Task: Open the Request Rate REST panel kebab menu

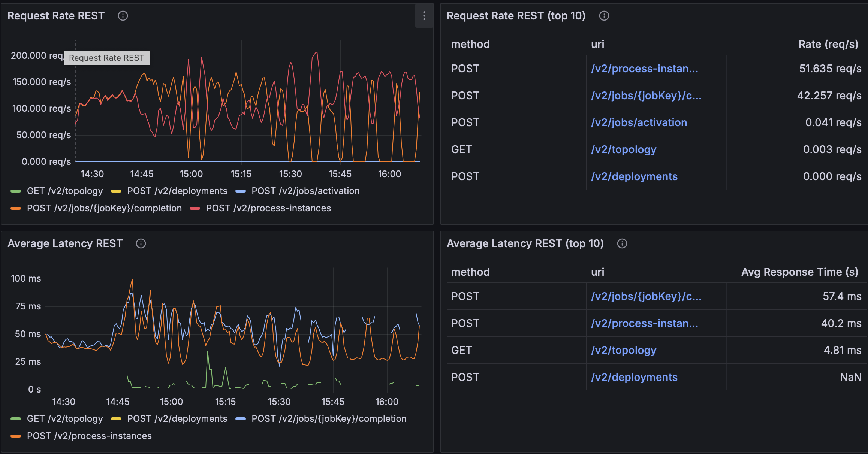Action: click(x=424, y=16)
